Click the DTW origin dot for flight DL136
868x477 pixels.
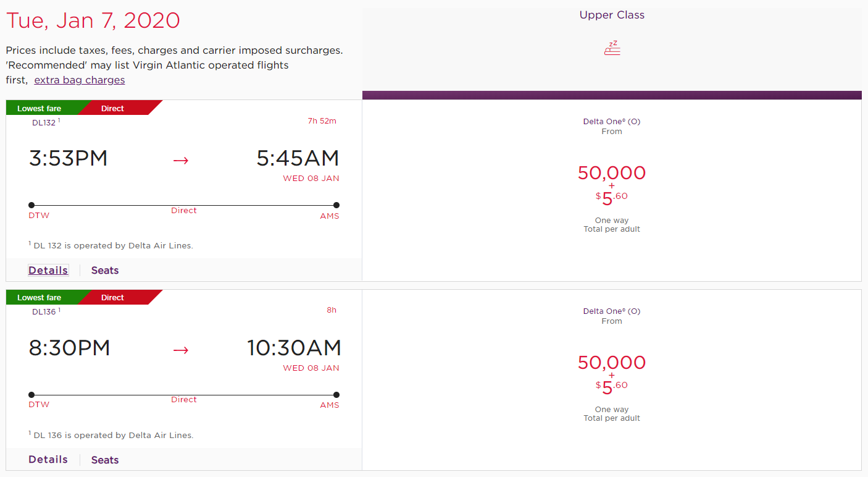pos(31,395)
